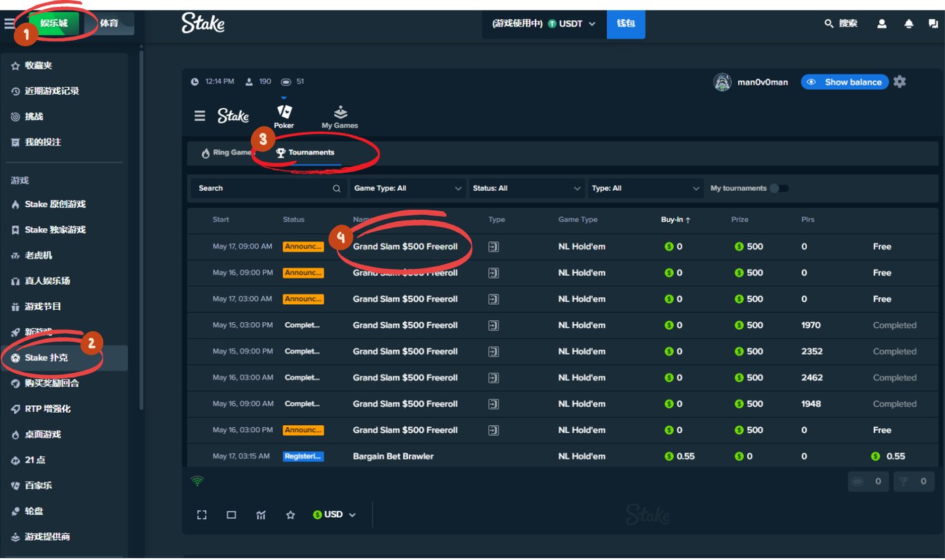Click the 搜索 search button

(841, 24)
